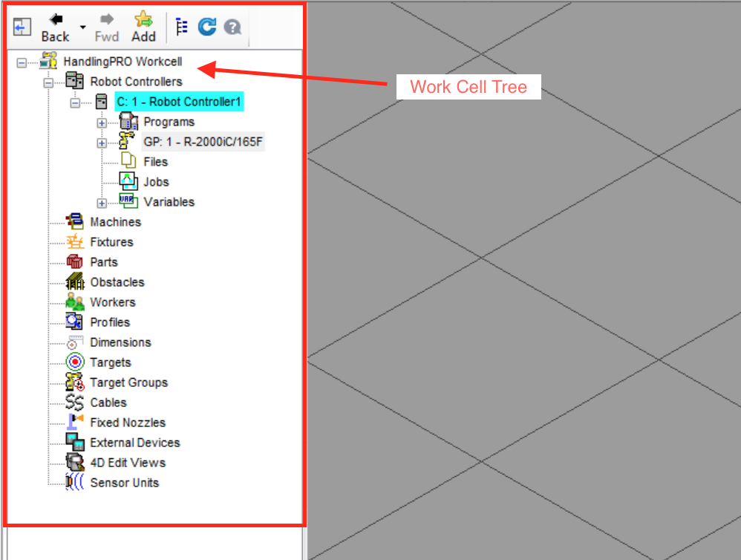Select the Robot Controllers label

[x=136, y=82]
